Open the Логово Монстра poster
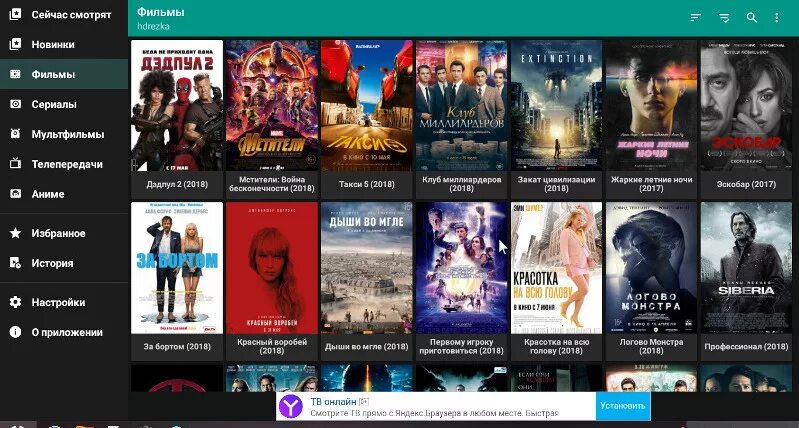Image resolution: width=799 pixels, height=428 pixels. coord(651,268)
